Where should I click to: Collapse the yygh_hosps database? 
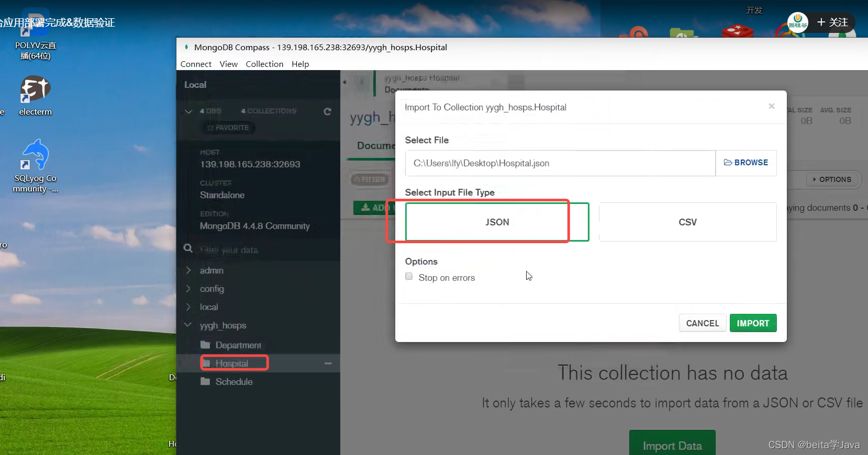(188, 325)
